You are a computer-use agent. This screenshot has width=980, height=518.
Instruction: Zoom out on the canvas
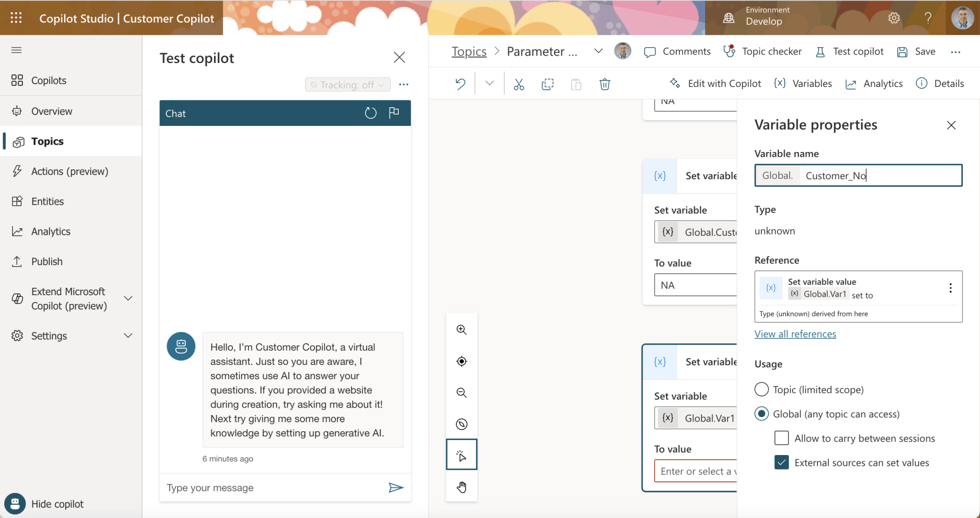coord(462,393)
